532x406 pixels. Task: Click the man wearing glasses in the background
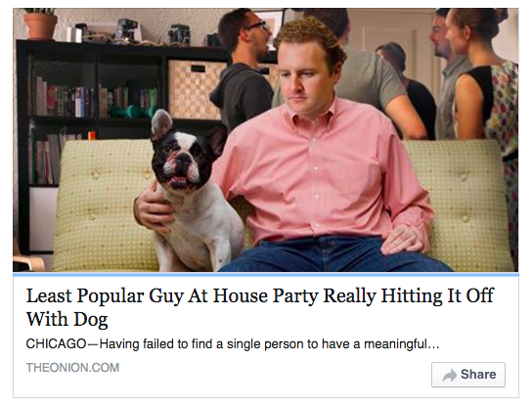(x=244, y=68)
